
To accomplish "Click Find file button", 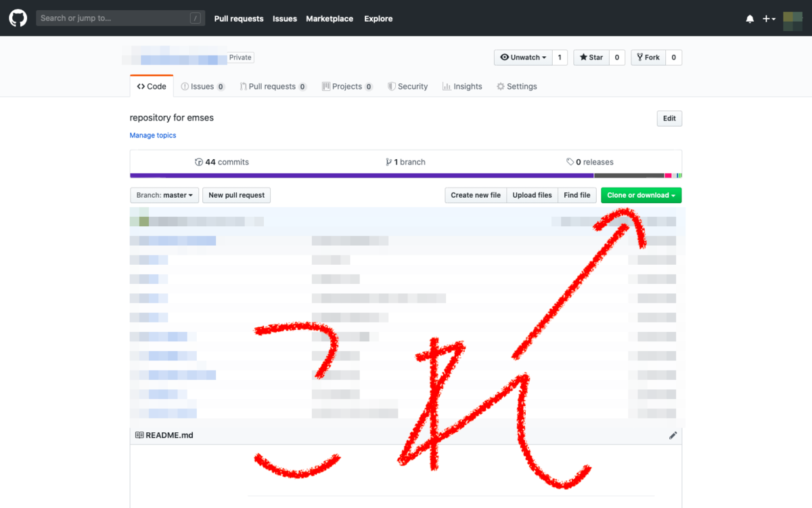I will coord(577,195).
